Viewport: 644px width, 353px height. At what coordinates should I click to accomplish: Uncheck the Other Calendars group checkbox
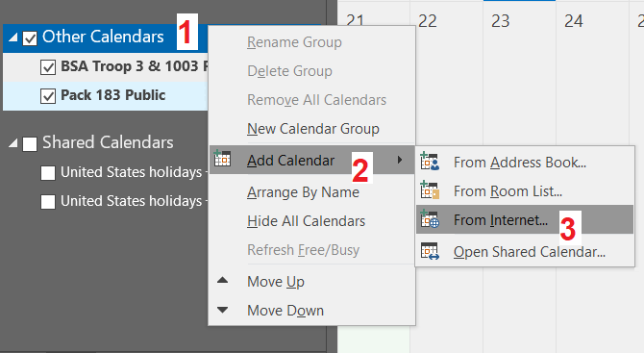[30, 38]
